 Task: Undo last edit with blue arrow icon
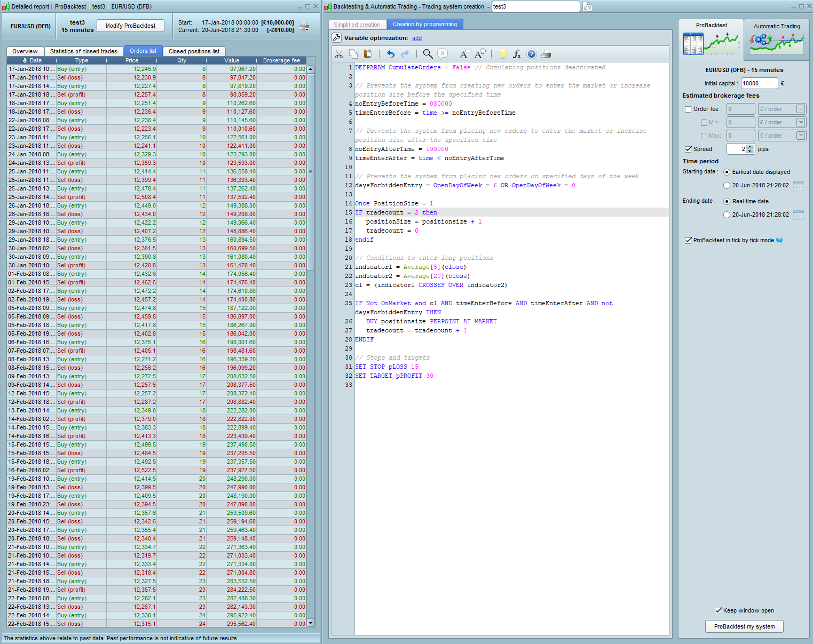[x=391, y=54]
